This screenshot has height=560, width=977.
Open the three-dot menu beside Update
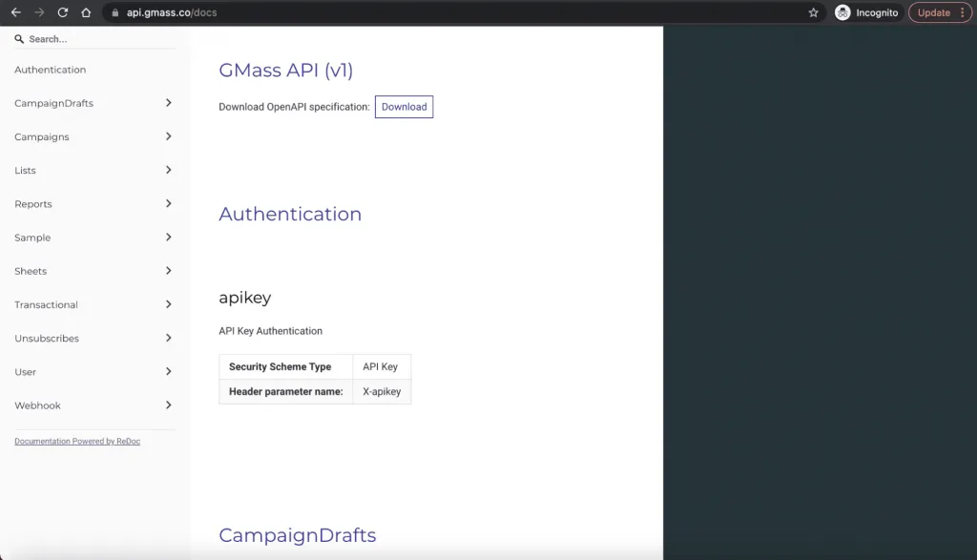(x=962, y=12)
